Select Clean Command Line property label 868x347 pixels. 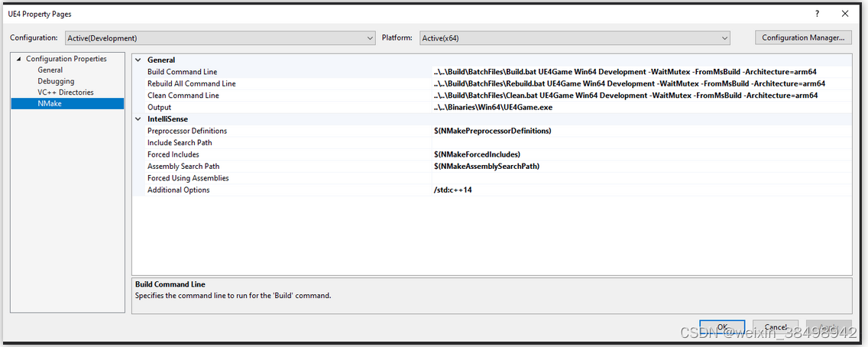point(183,96)
